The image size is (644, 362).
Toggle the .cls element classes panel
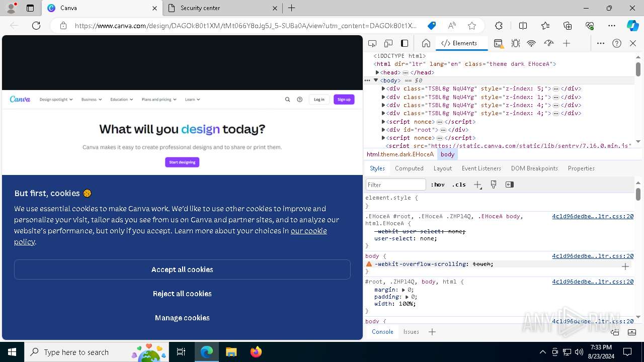[459, 185]
